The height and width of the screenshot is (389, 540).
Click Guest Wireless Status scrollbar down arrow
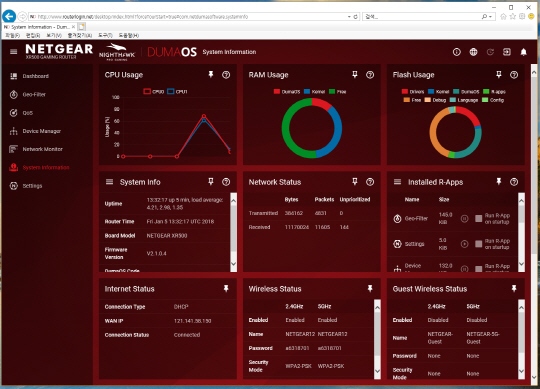pos(521,371)
